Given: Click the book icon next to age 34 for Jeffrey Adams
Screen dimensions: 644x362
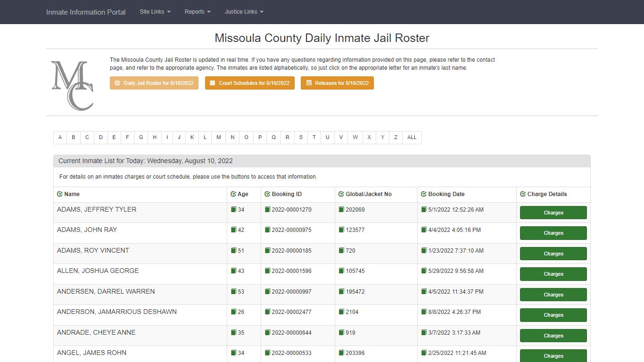Looking at the screenshot, I should click(x=233, y=209).
